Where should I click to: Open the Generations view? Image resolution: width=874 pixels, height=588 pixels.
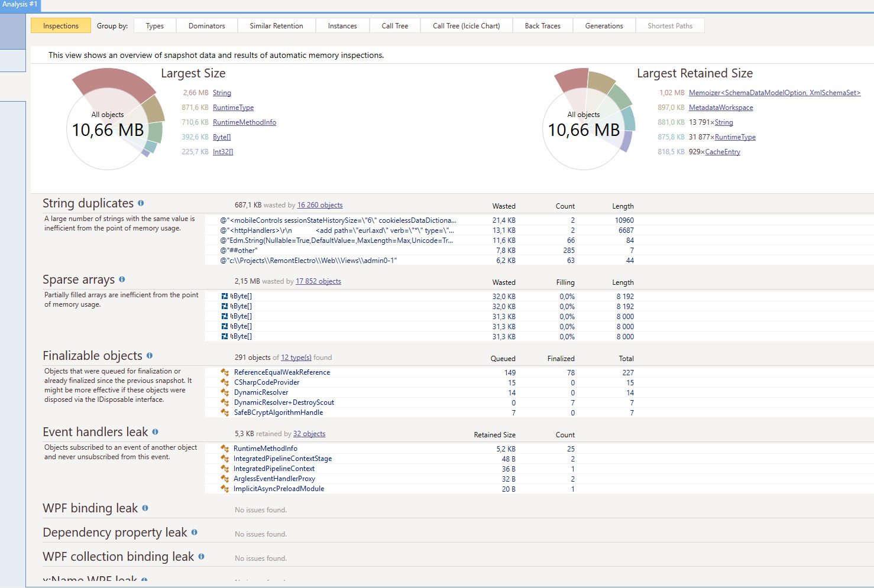click(x=604, y=26)
